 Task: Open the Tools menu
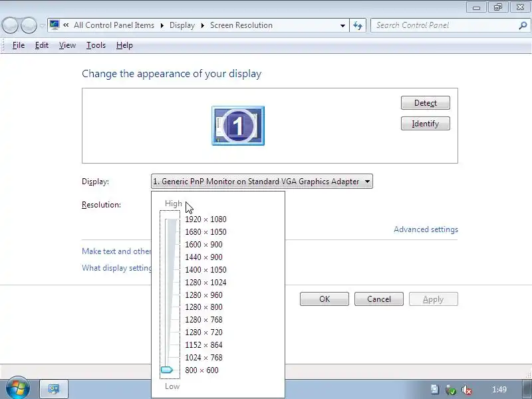(96, 45)
